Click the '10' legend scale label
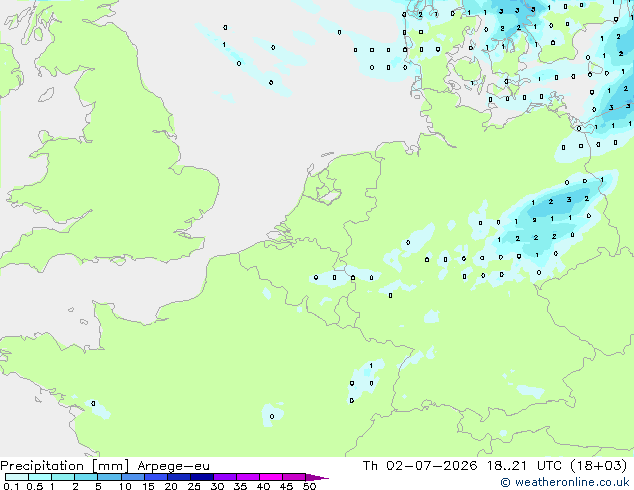Screen dimensions: 634x490 tap(125, 486)
